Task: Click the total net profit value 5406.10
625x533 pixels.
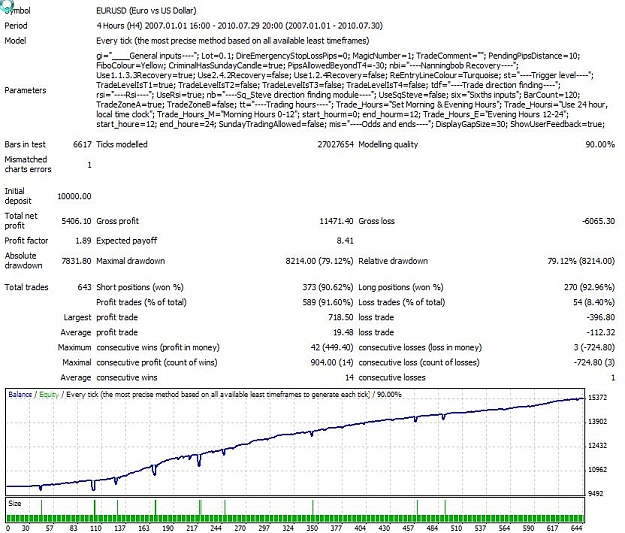Action: tap(76, 221)
